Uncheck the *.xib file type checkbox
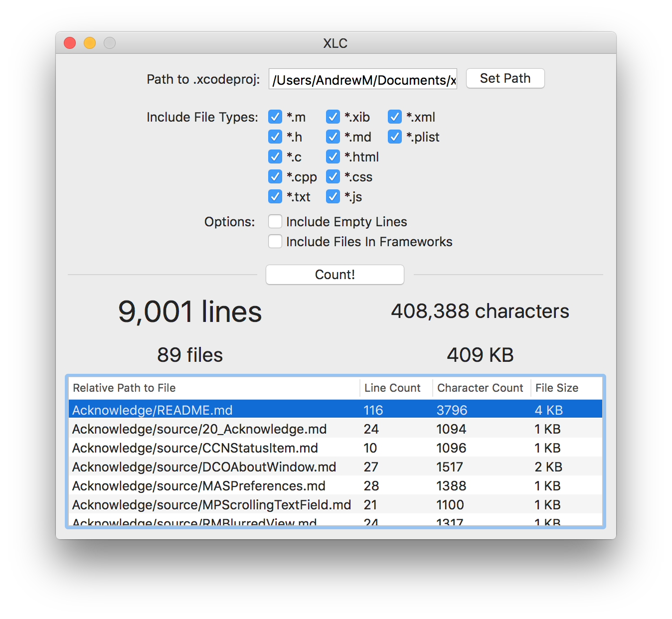Image resolution: width=672 pixels, height=619 pixels. point(333,117)
